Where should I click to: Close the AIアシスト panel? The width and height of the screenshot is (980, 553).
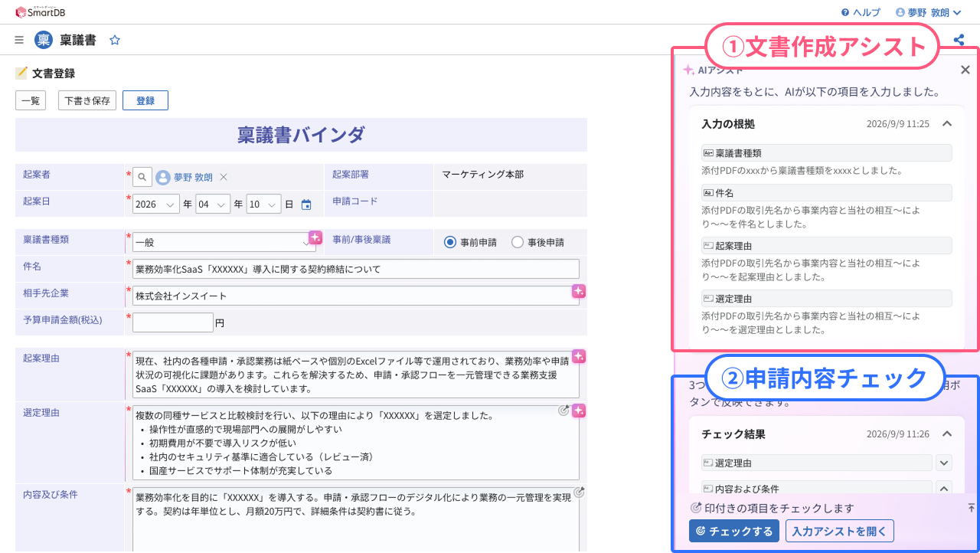[965, 70]
